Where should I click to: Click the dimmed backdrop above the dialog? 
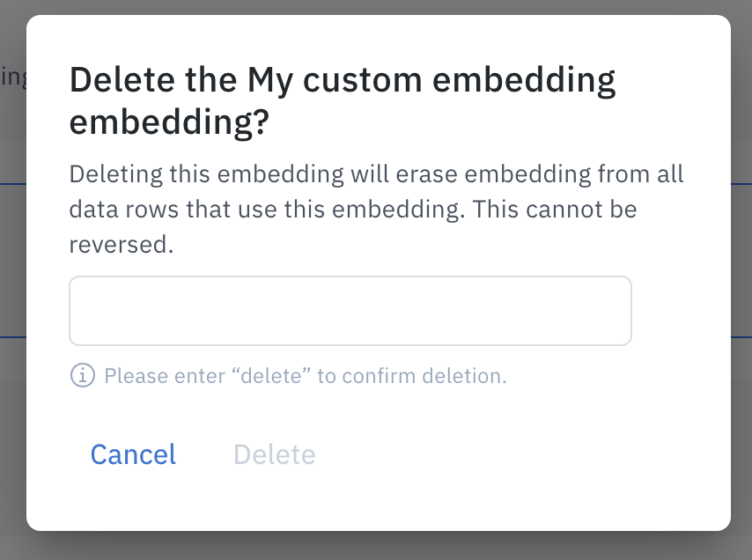coord(376,7)
